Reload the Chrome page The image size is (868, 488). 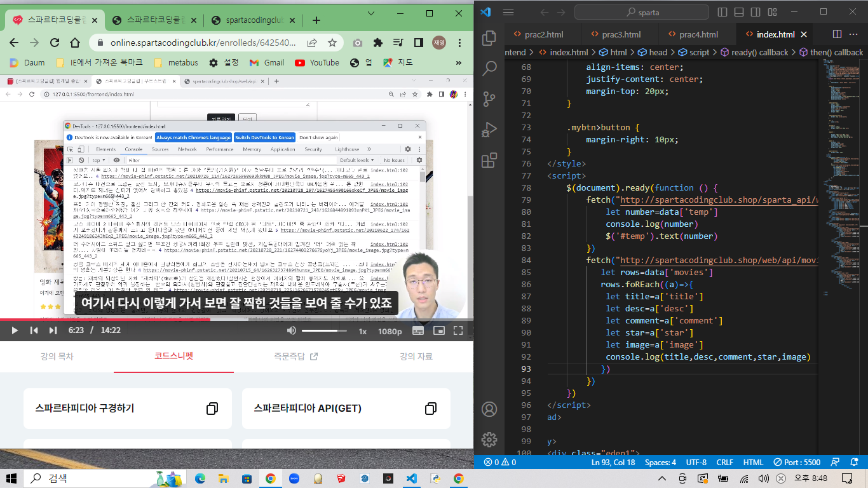point(55,43)
